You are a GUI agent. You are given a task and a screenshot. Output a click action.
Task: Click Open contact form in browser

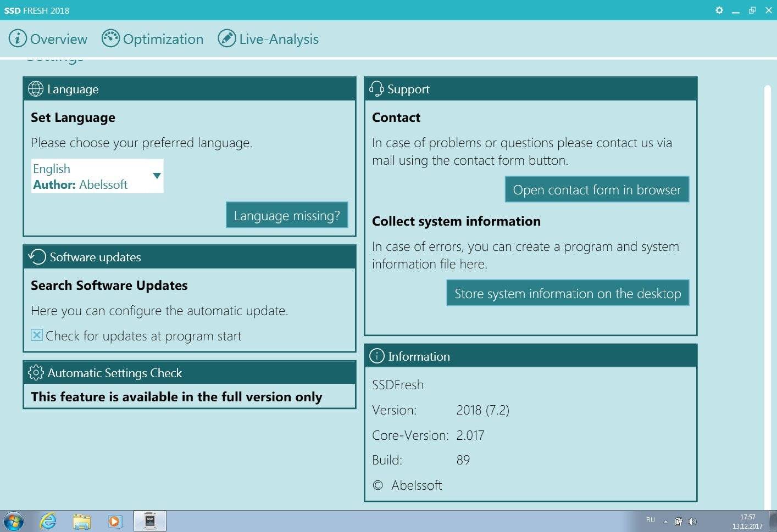597,189
